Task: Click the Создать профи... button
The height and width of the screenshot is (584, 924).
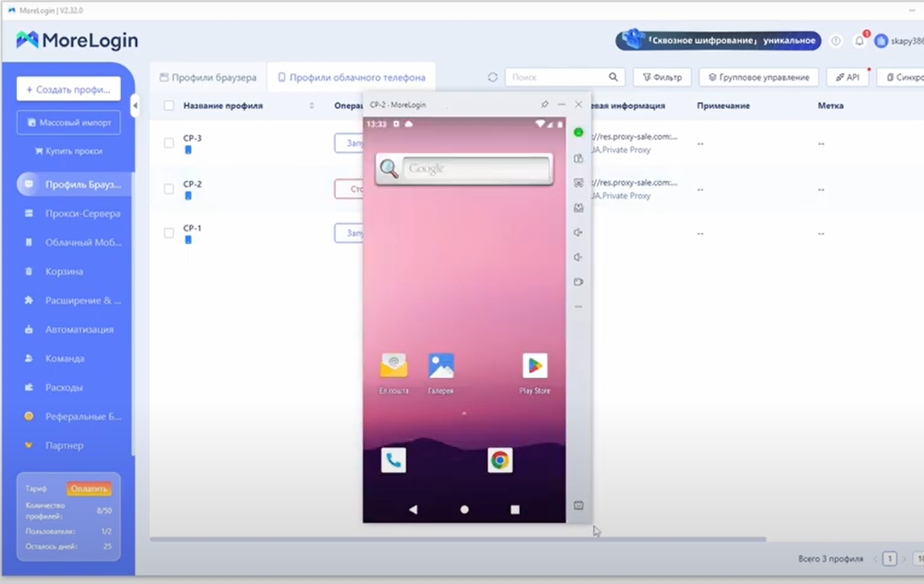Action: (x=68, y=89)
